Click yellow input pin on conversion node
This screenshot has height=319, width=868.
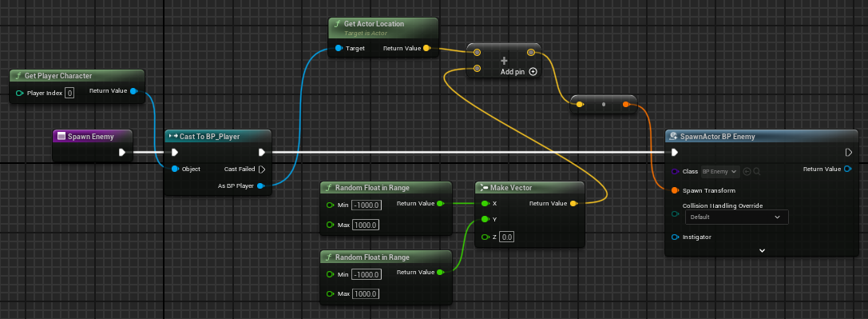(x=580, y=104)
